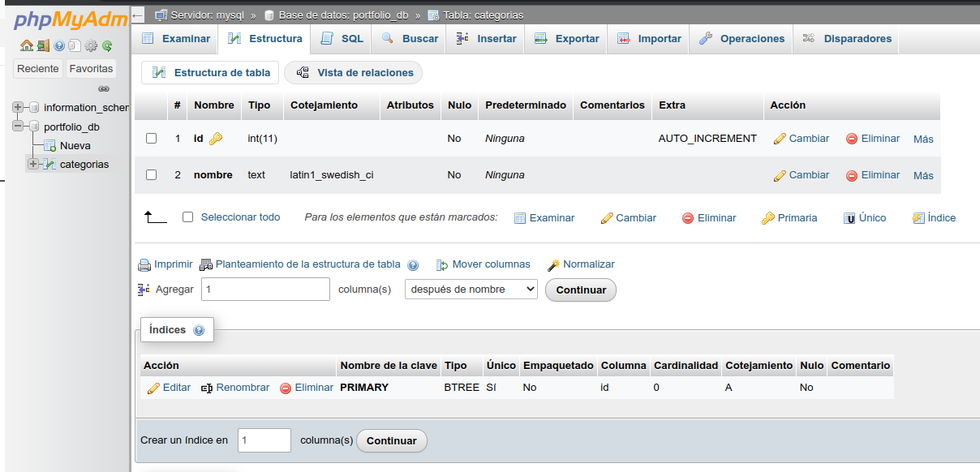Viewport: 980px width, 472px height.
Task: Check the checkbox for nombre column
Action: click(151, 175)
